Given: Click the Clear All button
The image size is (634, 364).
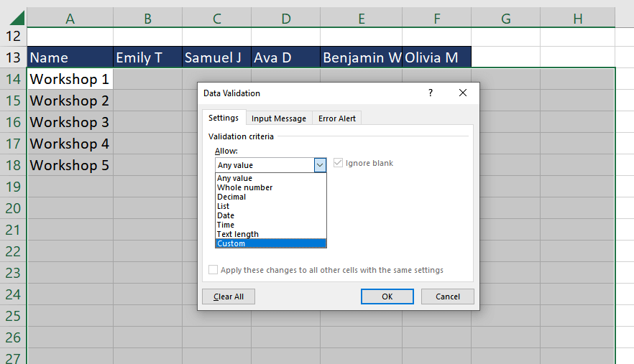Looking at the screenshot, I should coord(229,297).
